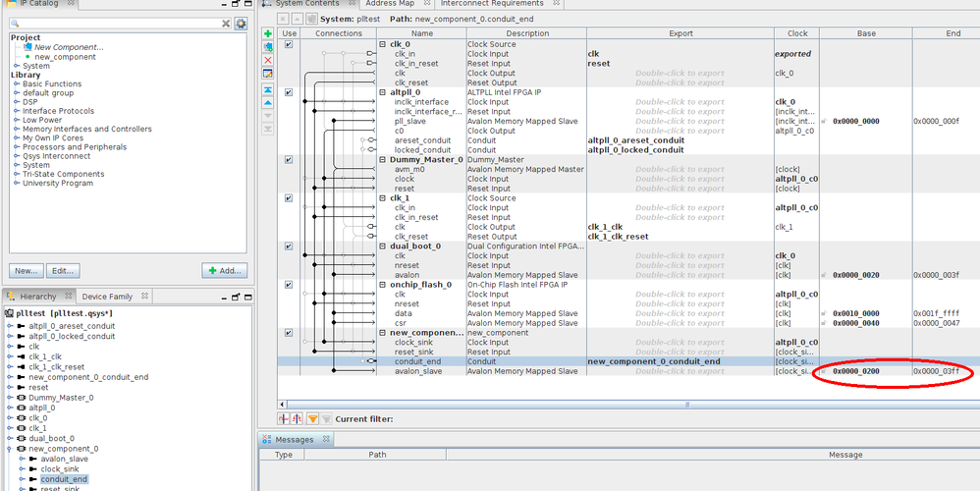This screenshot has height=491, width=980.
Task: Collapse the clk_0 component row
Action: tap(383, 44)
